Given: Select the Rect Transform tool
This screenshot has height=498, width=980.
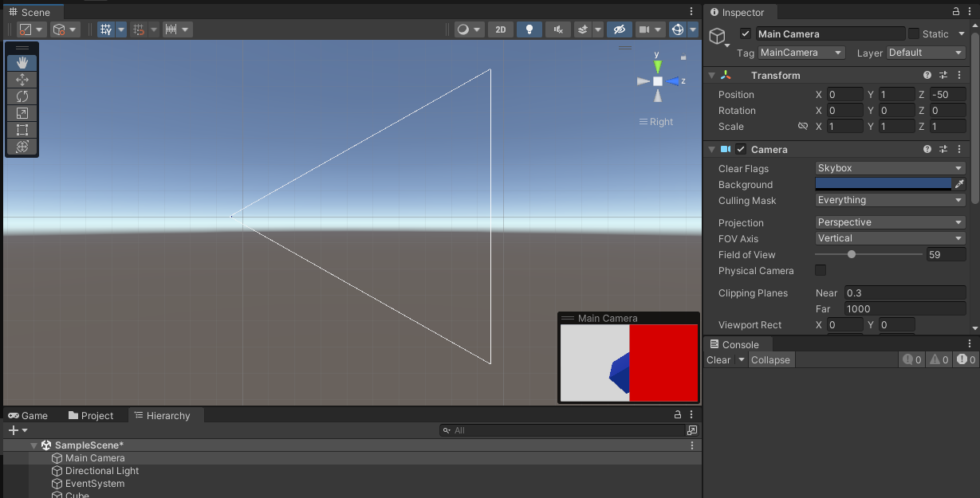Looking at the screenshot, I should click(x=22, y=129).
